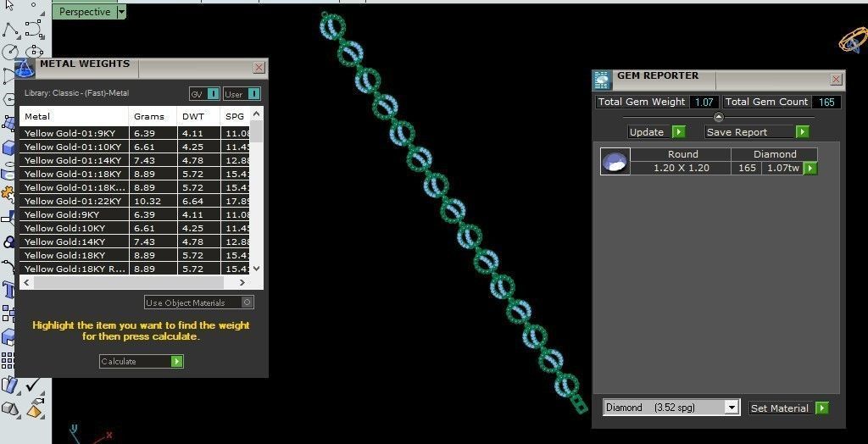This screenshot has height=444, width=868.
Task: Click the metal list scroll-up arrow
Action: [x=256, y=114]
